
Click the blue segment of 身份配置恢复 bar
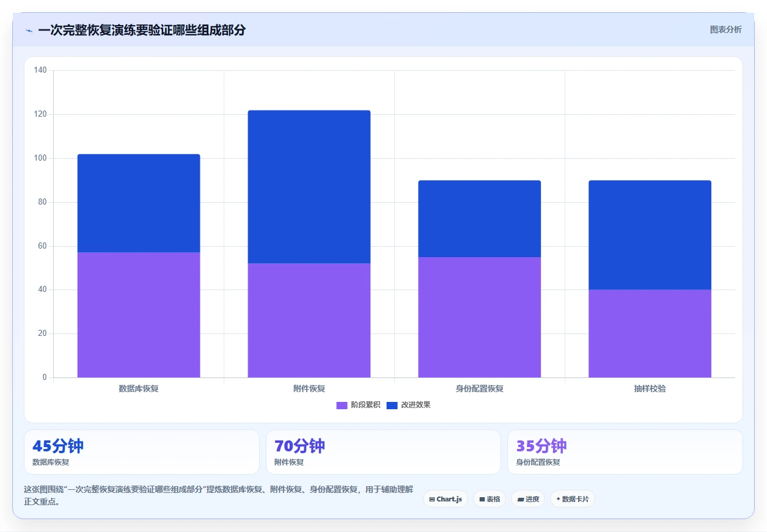coord(480,219)
